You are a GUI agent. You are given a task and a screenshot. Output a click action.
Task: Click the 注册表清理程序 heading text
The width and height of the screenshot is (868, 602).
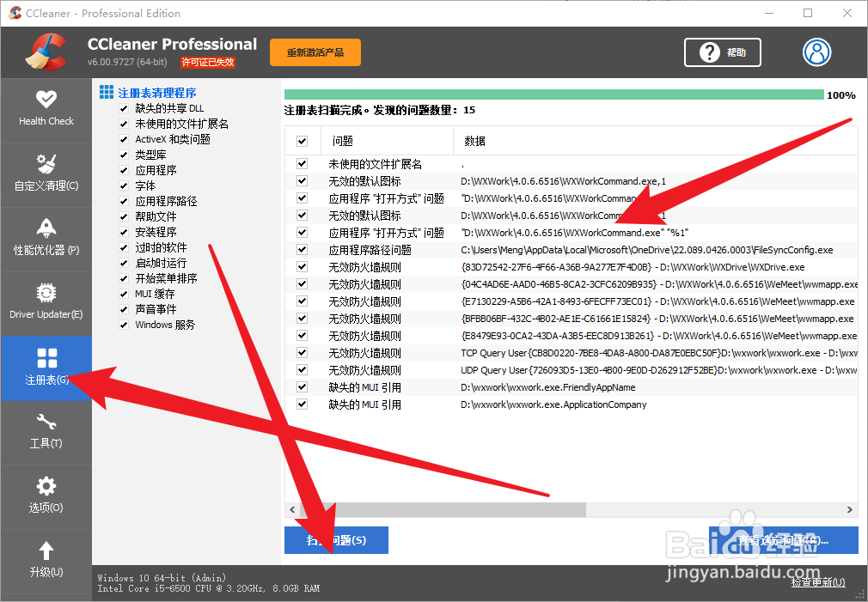pos(157,93)
